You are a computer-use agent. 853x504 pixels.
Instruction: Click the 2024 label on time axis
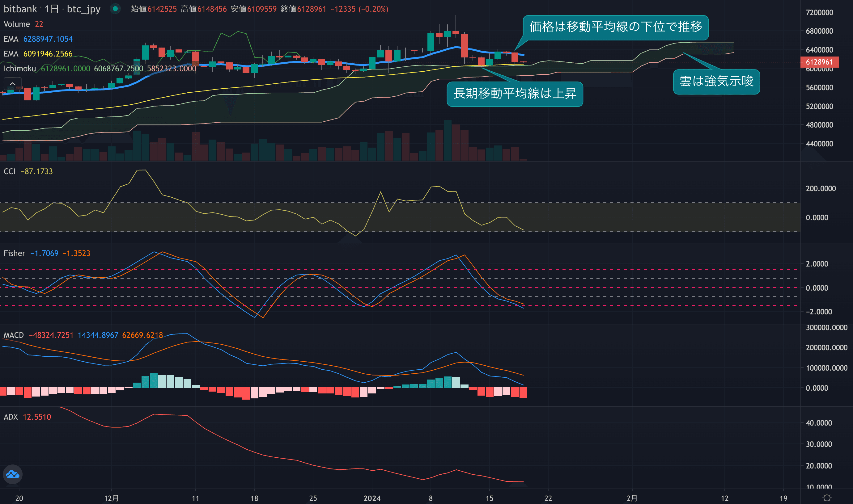pos(372,498)
